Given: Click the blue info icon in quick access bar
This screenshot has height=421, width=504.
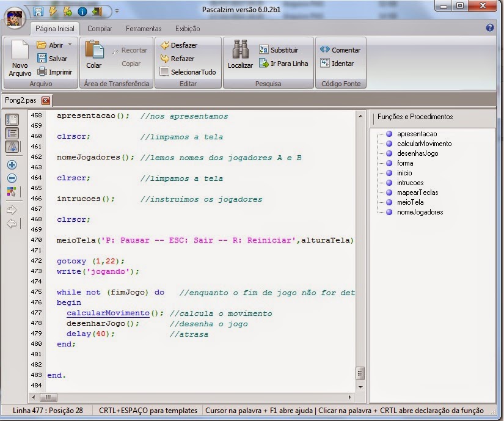Looking at the screenshot, I should [82, 12].
